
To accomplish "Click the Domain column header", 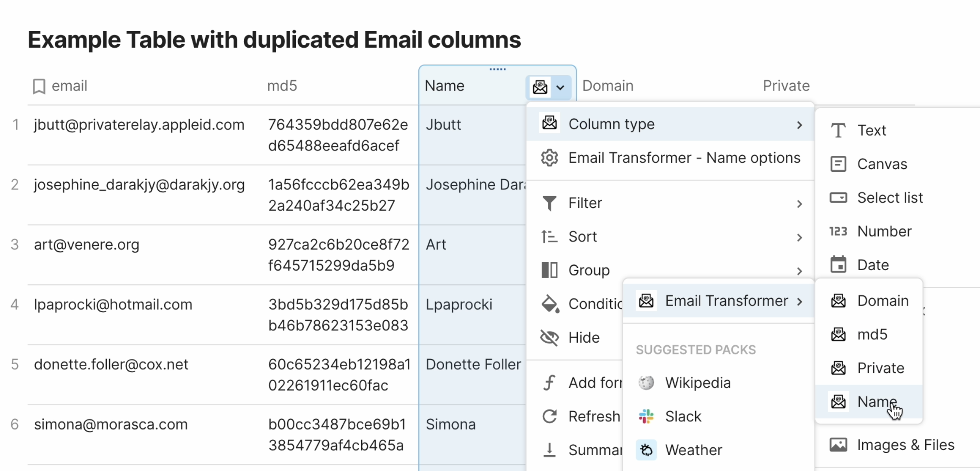I will click(x=608, y=86).
